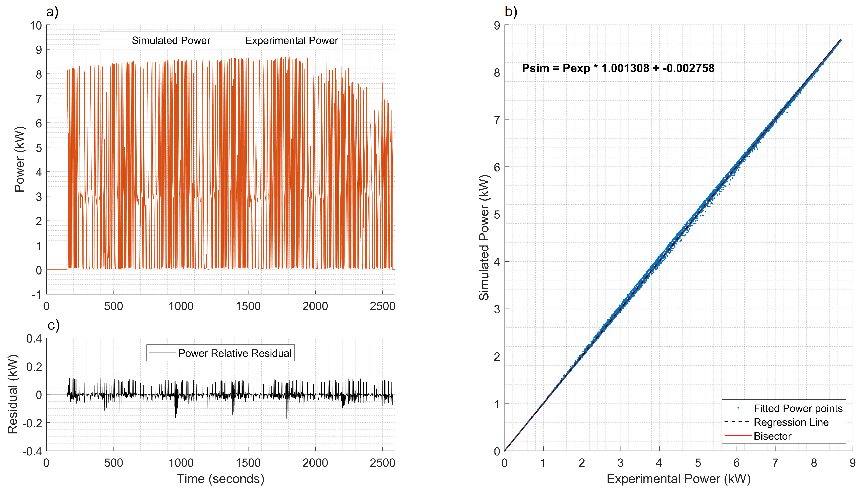Click the Power Relative Residual legend label

pyautogui.click(x=235, y=353)
